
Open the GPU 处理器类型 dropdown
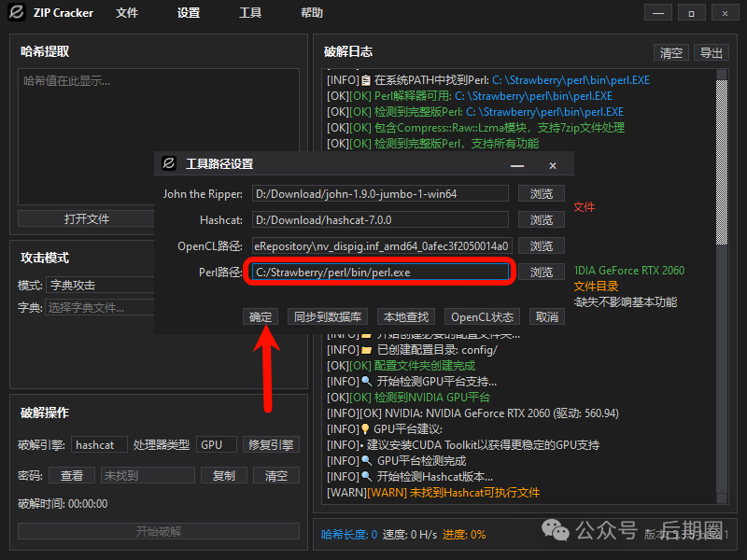(x=217, y=444)
